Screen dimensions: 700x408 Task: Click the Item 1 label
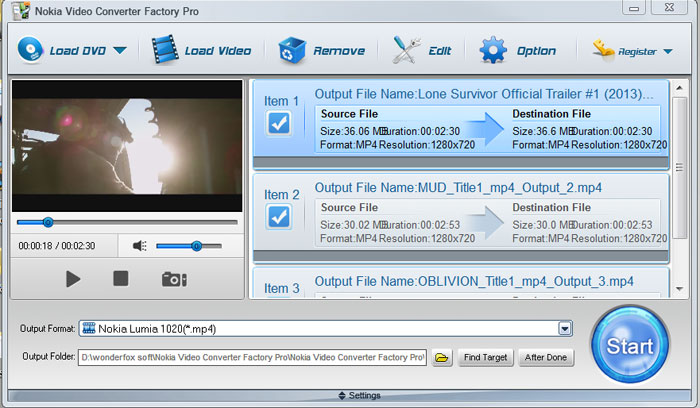281,101
